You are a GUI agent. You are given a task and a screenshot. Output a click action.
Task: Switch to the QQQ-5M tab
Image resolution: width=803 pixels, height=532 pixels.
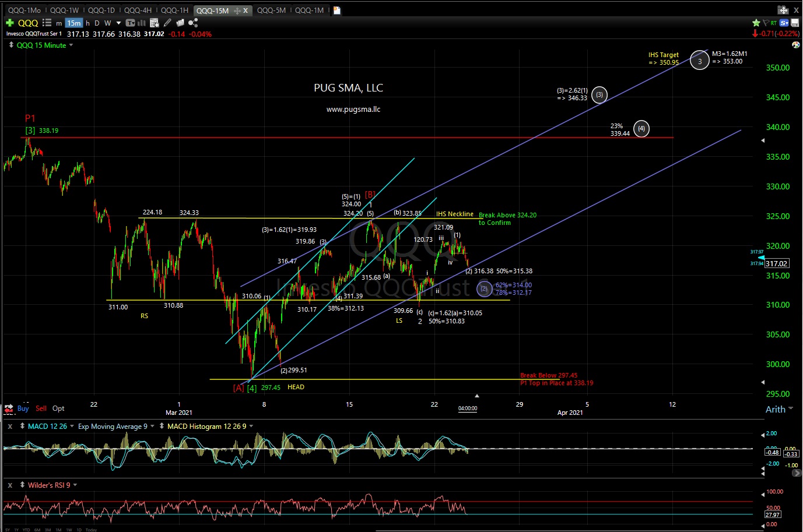(271, 10)
